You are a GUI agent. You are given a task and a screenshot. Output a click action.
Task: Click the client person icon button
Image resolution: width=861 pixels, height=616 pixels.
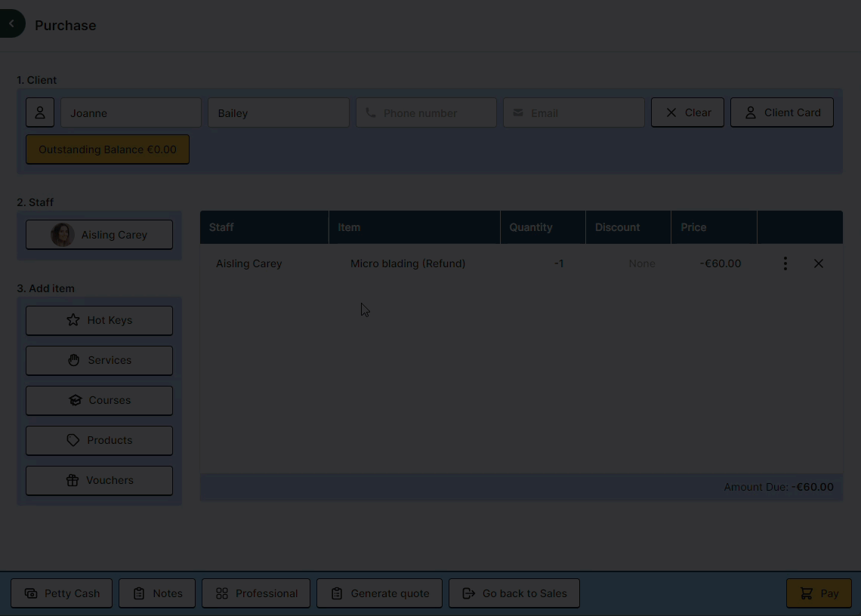[x=40, y=112]
